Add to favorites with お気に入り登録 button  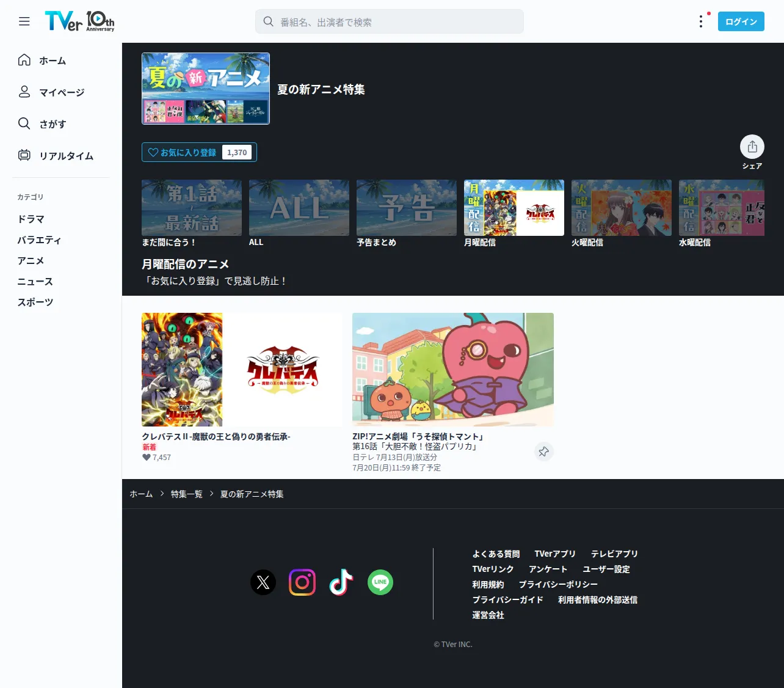(x=199, y=152)
